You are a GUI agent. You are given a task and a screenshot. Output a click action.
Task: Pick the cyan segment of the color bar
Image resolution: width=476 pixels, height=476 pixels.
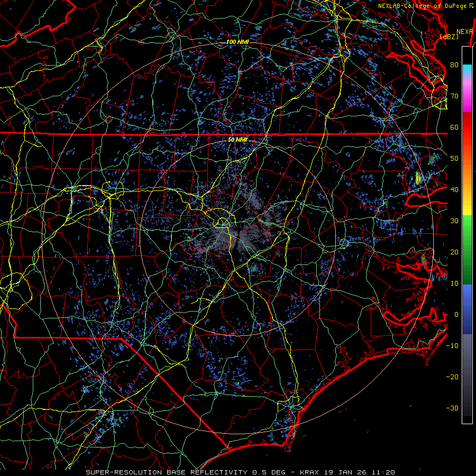[x=467, y=69]
